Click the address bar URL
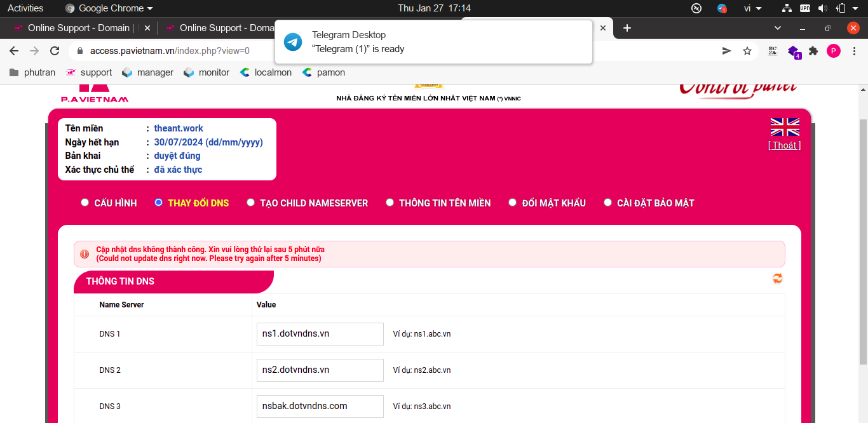This screenshot has width=868, height=423. click(170, 51)
